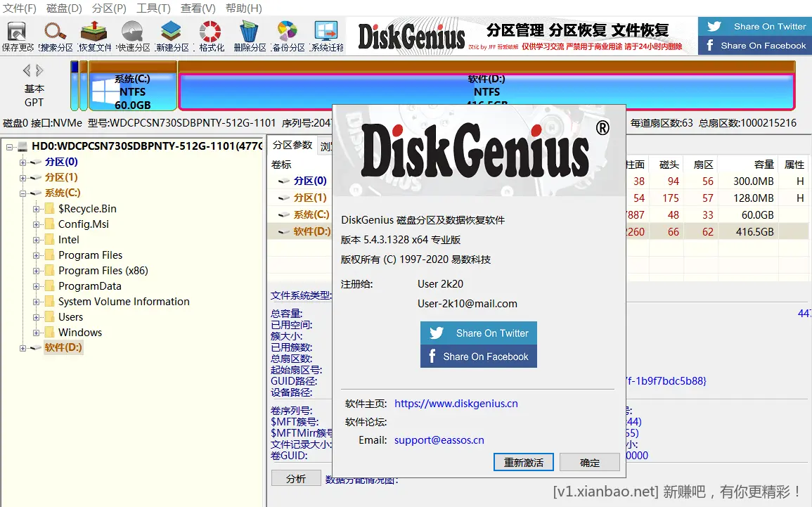Click the Users folder icon

point(50,317)
